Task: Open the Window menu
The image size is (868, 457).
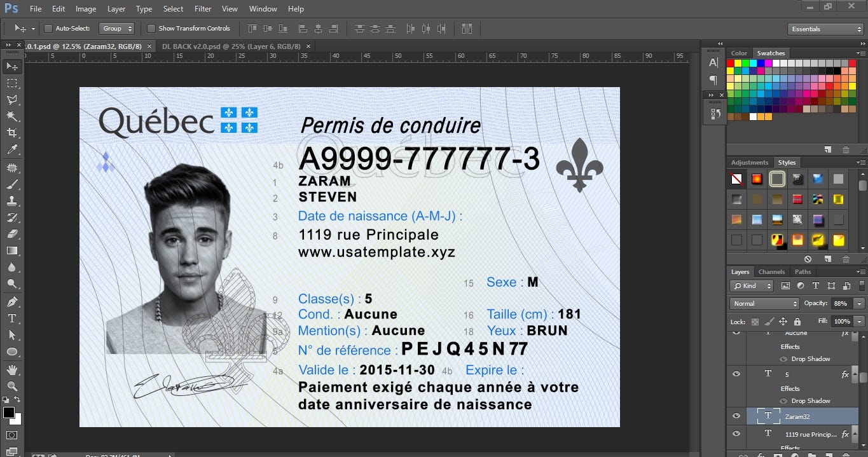Action: 263,9
